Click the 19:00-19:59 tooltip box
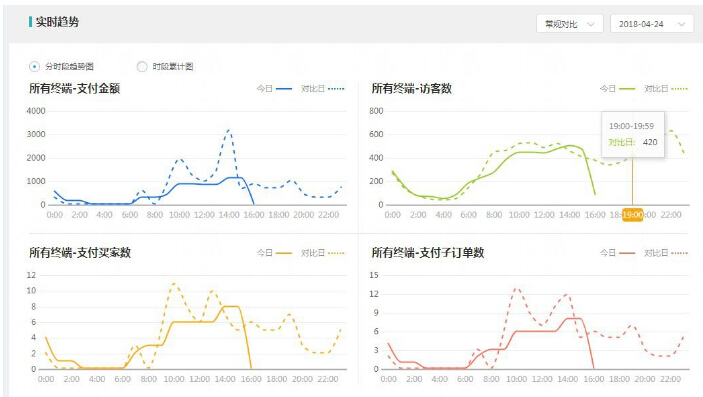 633,134
